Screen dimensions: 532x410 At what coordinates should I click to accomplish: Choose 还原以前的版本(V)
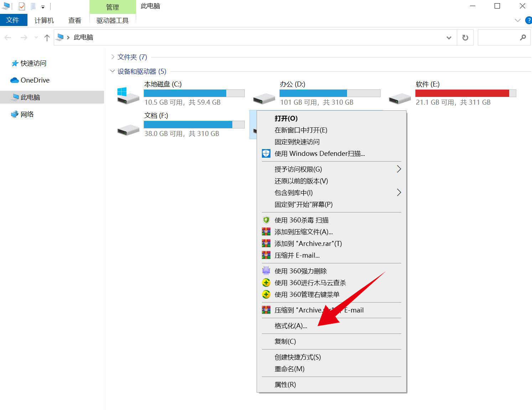pyautogui.click(x=331, y=181)
